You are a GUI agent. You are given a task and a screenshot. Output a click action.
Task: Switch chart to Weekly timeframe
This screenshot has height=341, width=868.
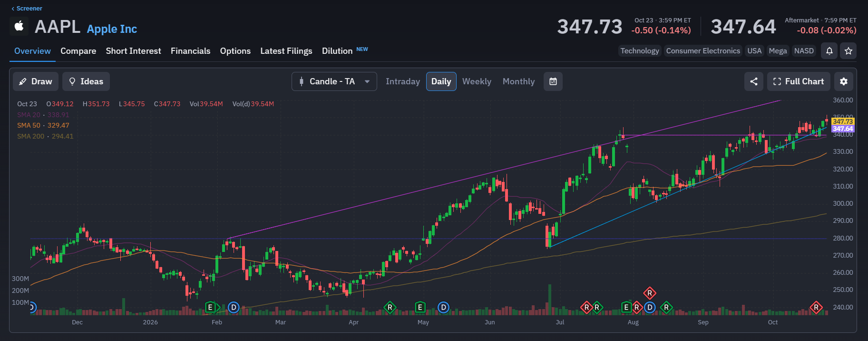coord(477,81)
